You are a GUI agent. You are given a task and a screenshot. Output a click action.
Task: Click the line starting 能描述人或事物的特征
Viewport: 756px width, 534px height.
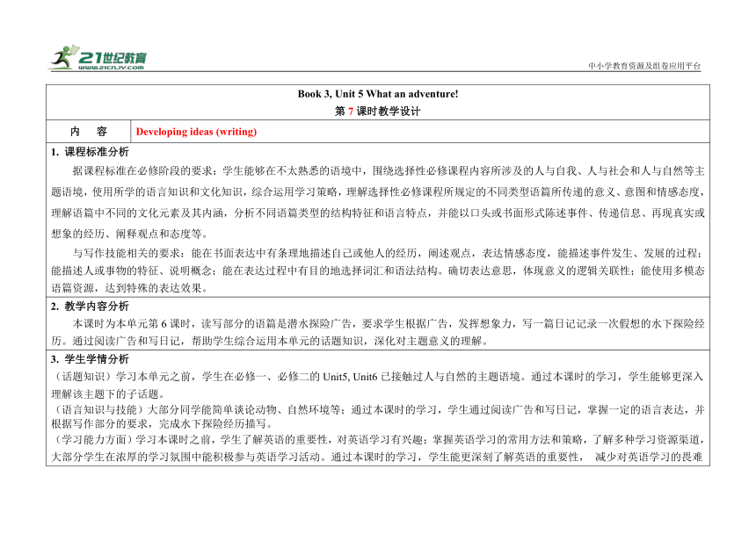[378, 271]
